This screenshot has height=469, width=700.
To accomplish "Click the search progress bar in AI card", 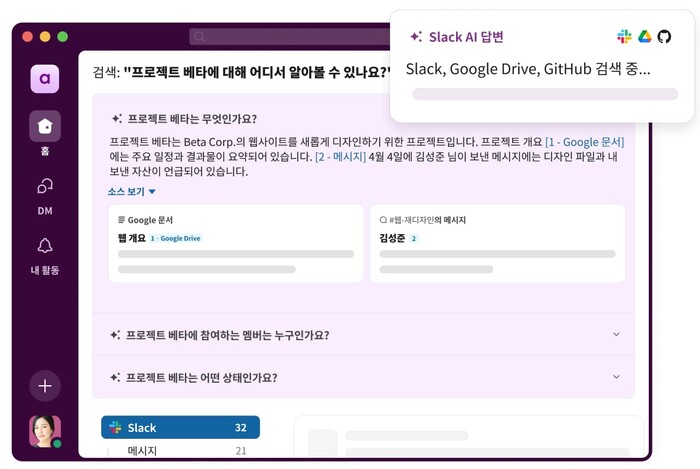I will tap(545, 94).
